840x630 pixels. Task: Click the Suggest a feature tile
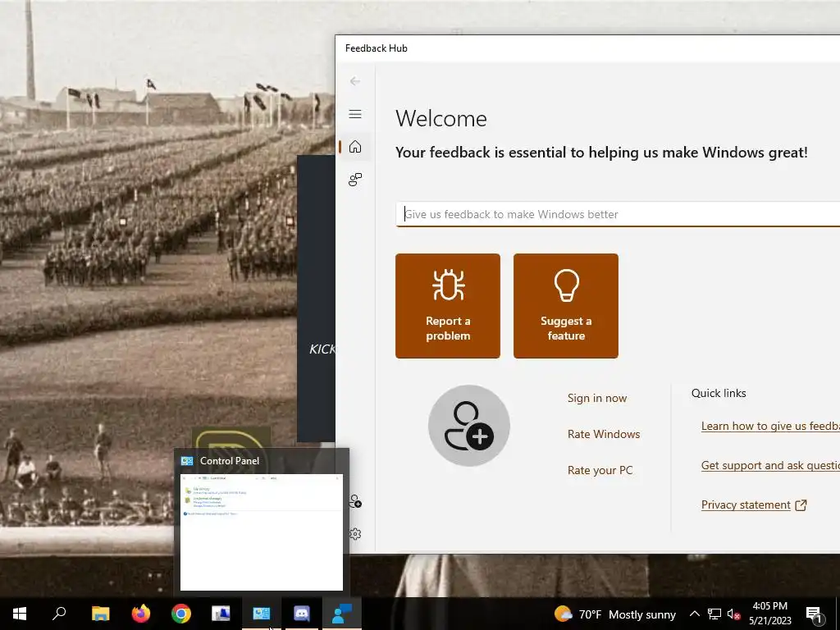[566, 306]
